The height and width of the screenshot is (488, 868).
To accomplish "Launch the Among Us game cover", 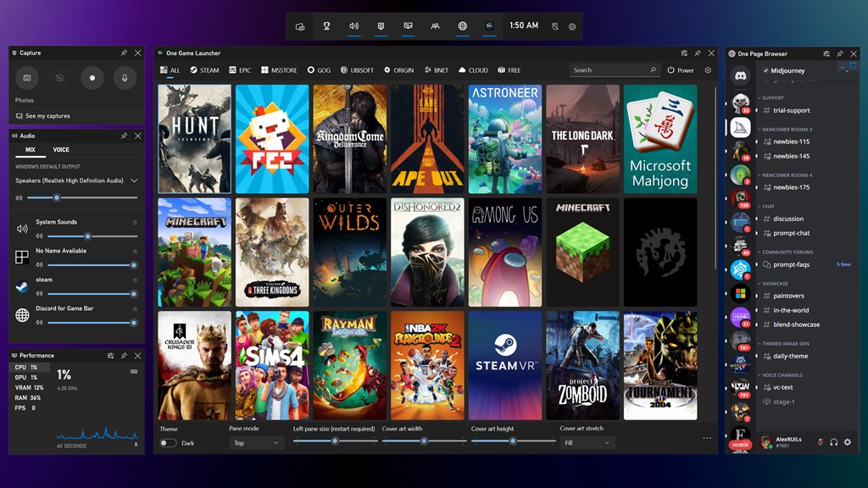I will [505, 252].
